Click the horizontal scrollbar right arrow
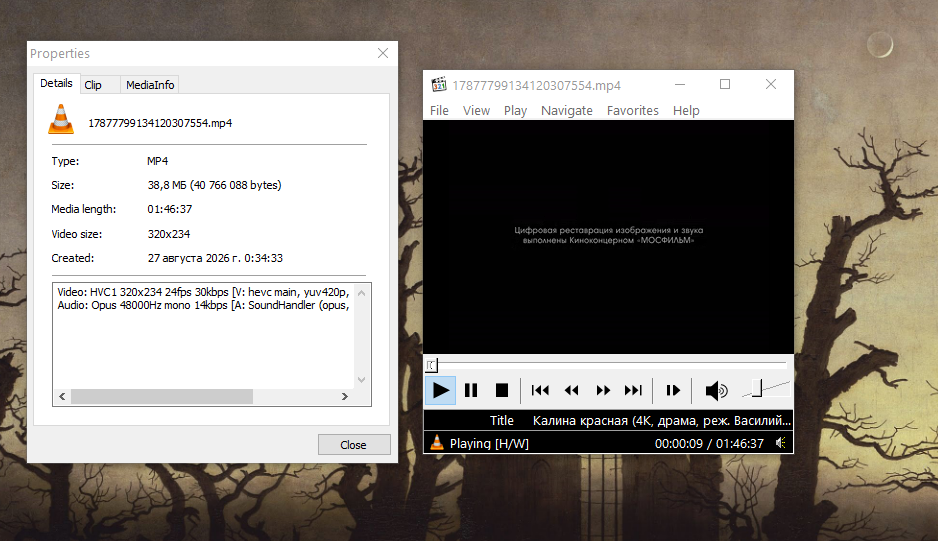Screen dimensions: 938x541 point(345,396)
